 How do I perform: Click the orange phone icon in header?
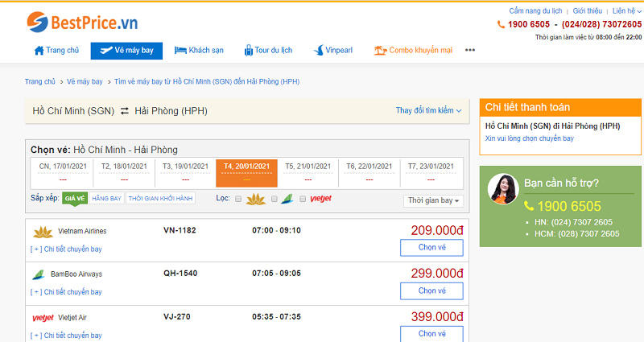coord(501,25)
